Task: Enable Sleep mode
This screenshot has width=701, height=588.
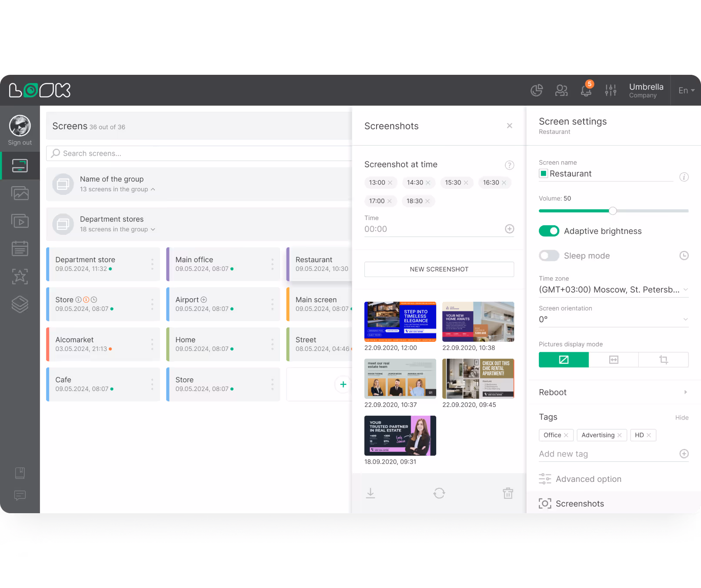Action: 549,256
